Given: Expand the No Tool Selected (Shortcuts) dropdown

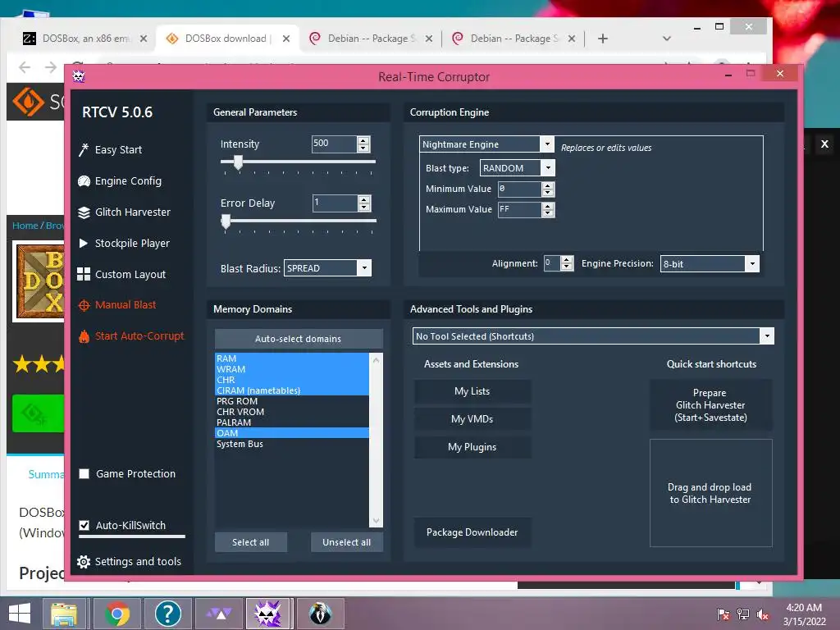Looking at the screenshot, I should point(767,336).
